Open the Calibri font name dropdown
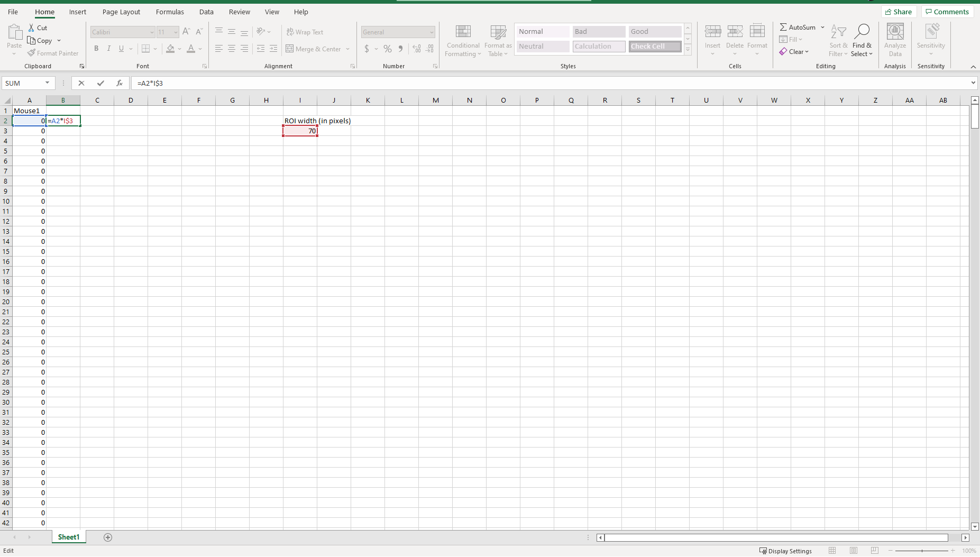The width and height of the screenshot is (980, 557). click(152, 32)
